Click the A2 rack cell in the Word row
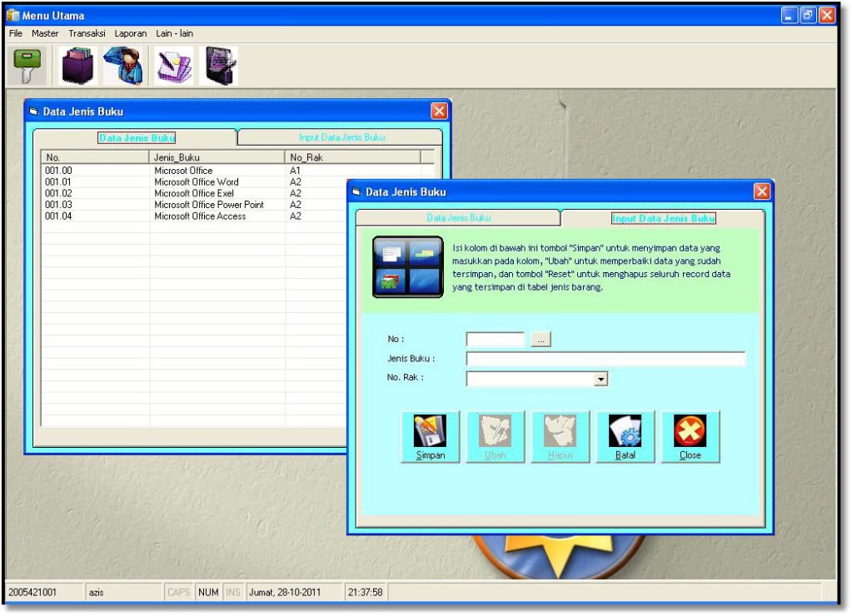The image size is (852, 616). (x=296, y=182)
